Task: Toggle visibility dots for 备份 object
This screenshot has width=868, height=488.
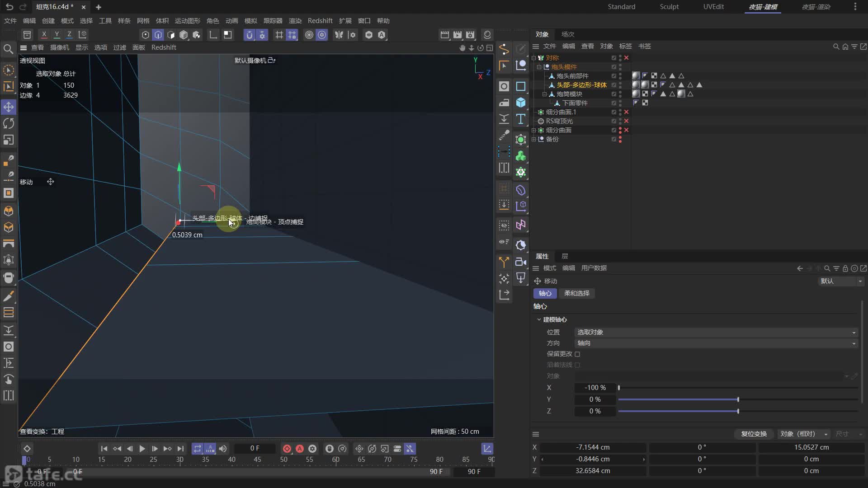Action: click(x=620, y=139)
